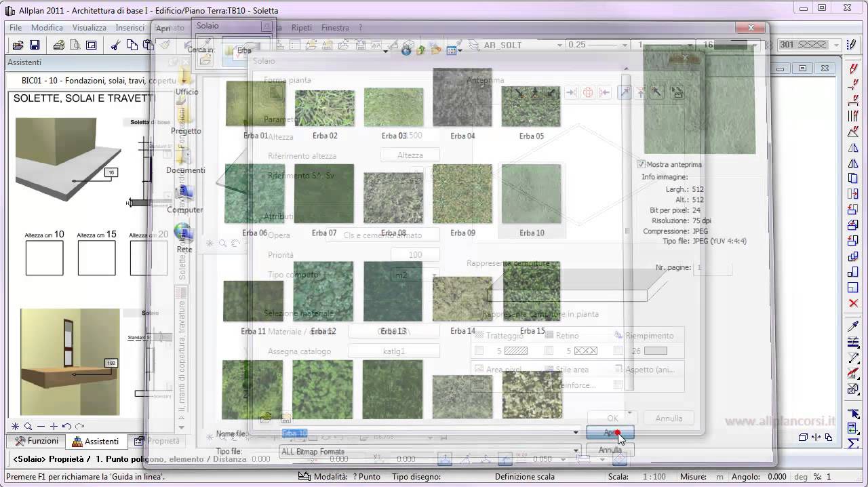Switch to the Assistenti tab

tap(96, 441)
